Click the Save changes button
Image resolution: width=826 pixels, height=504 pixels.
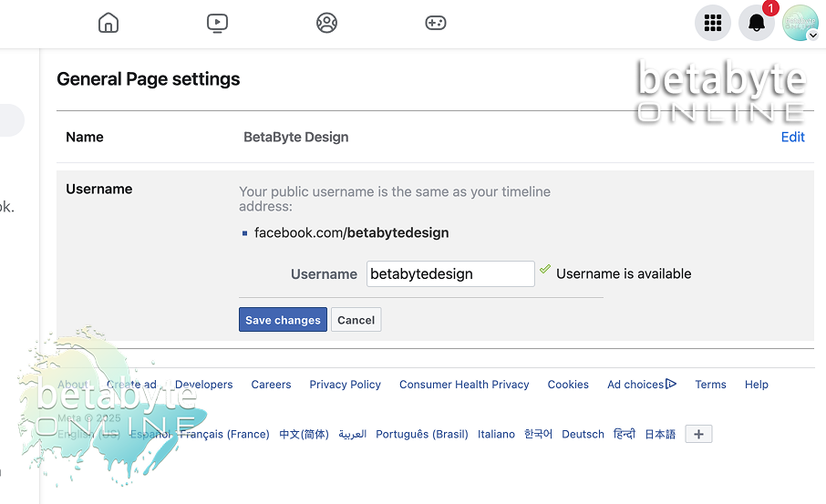[283, 320]
